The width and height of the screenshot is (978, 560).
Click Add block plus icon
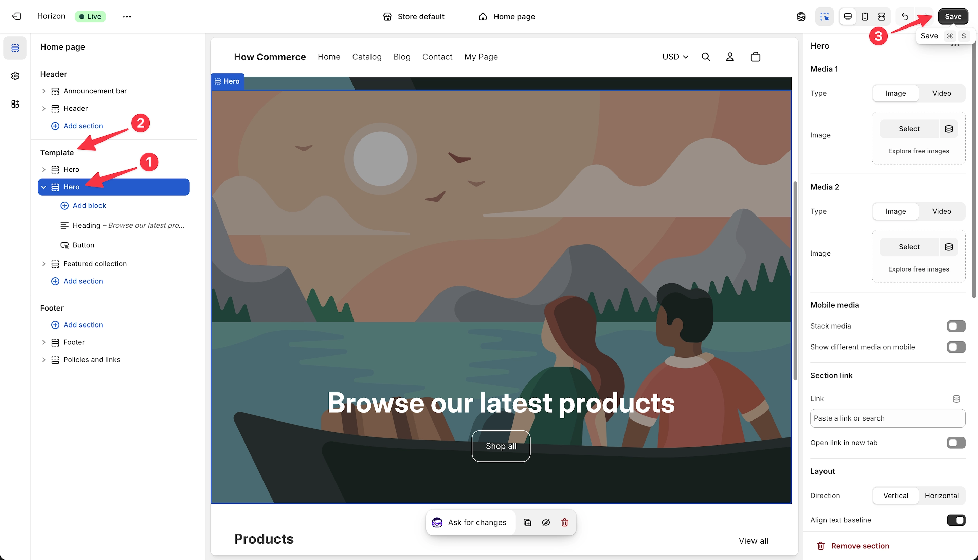pos(65,206)
